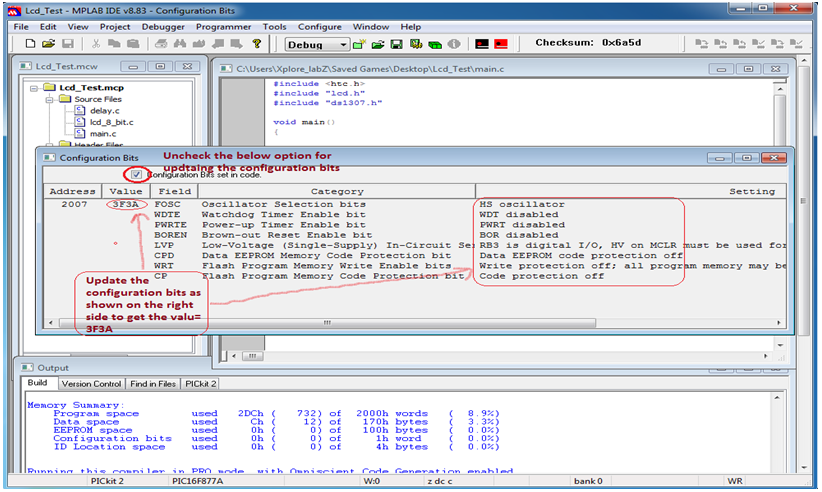Click the grey circular info icon
Screen dimensions: 822x492
(x=454, y=45)
